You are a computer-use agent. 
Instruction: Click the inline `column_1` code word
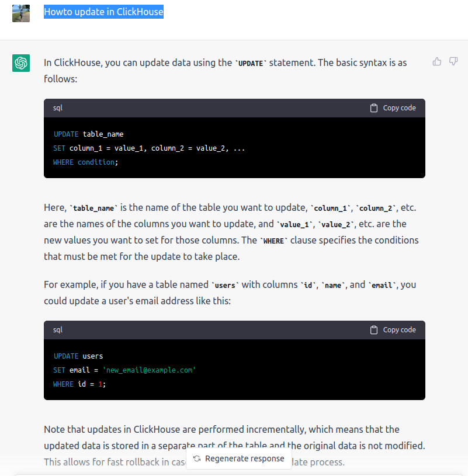click(331, 209)
